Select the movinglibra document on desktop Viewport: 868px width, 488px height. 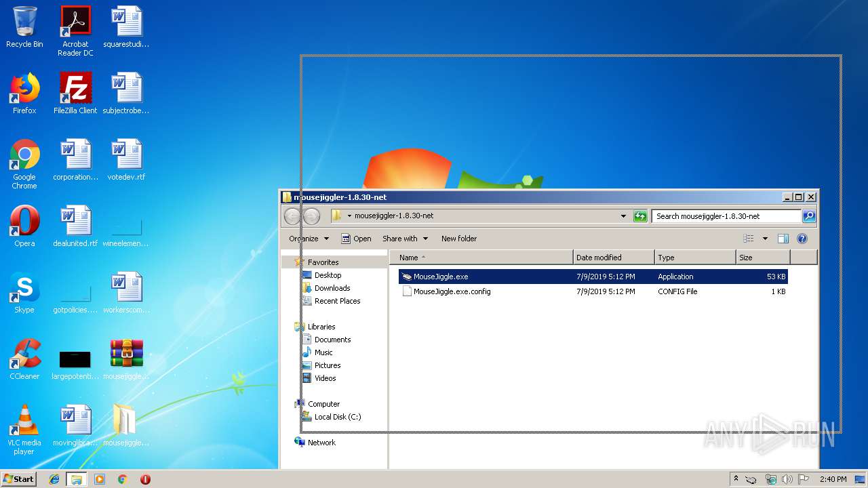tap(75, 426)
